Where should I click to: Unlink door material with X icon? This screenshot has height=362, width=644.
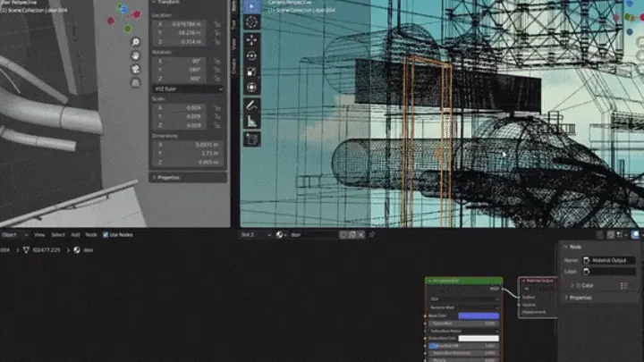click(361, 235)
